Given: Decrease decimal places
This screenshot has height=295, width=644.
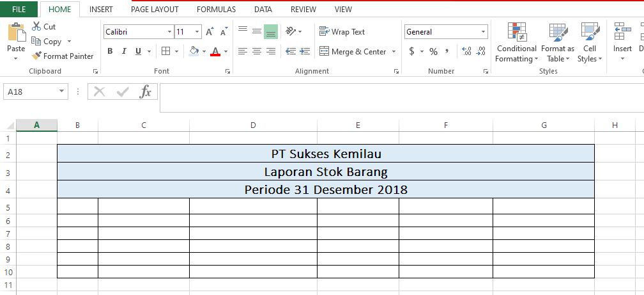Looking at the screenshot, I should (481, 51).
